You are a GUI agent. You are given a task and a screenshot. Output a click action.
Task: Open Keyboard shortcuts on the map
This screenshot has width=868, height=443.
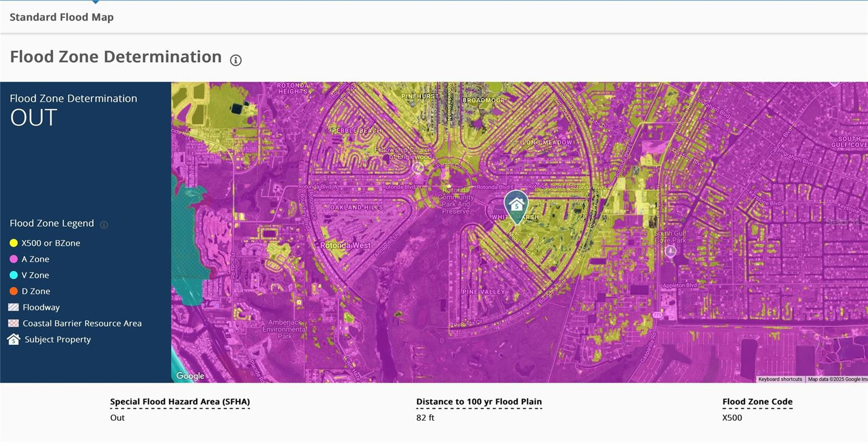(780, 380)
